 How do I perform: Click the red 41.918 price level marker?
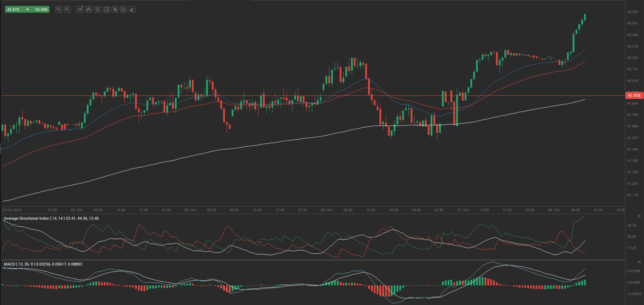pos(634,95)
